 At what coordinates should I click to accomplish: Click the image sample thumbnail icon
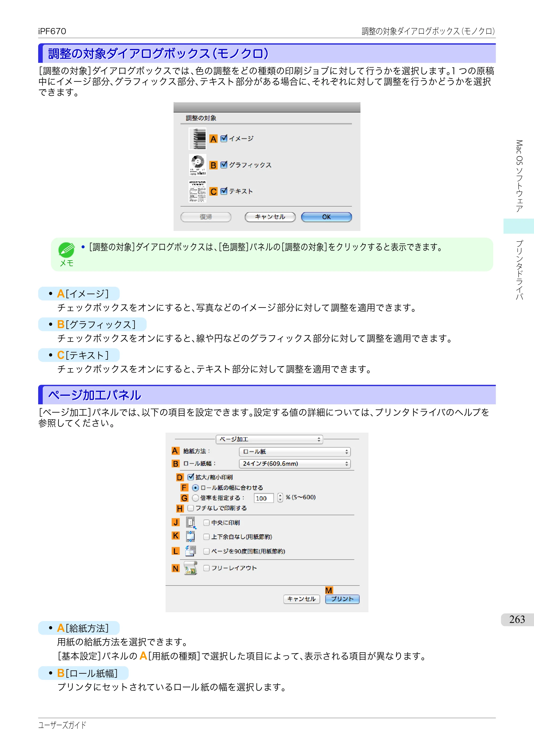(x=197, y=139)
